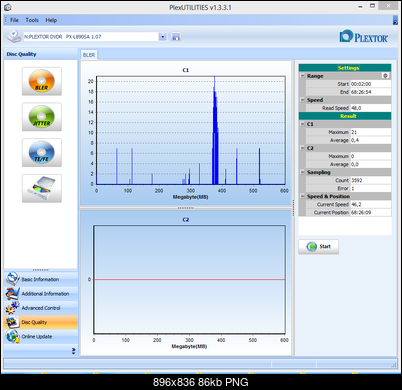Select the JITTER disc test icon
The width and height of the screenshot is (402, 390).
pyautogui.click(x=42, y=117)
